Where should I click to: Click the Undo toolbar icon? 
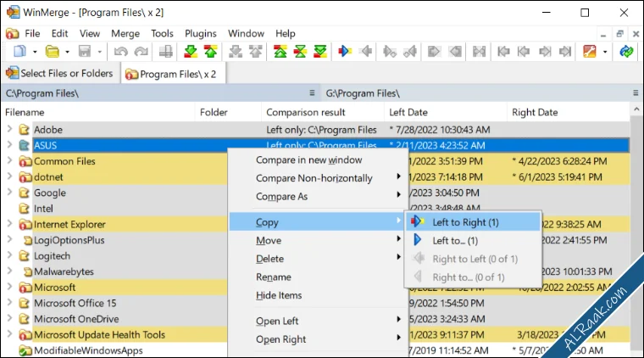click(120, 52)
